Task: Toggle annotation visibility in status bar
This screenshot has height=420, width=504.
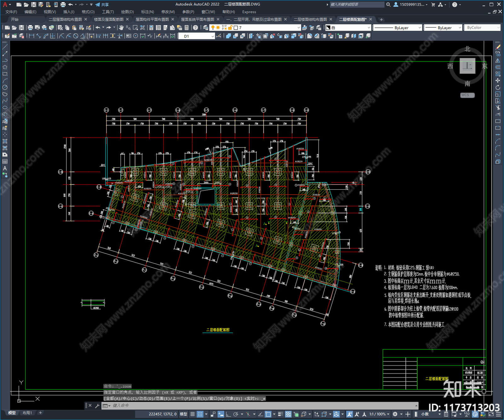Action: 349,414
